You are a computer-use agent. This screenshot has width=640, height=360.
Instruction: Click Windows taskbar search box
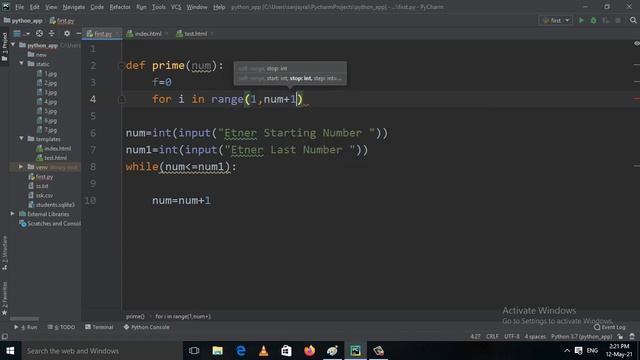[101, 351]
